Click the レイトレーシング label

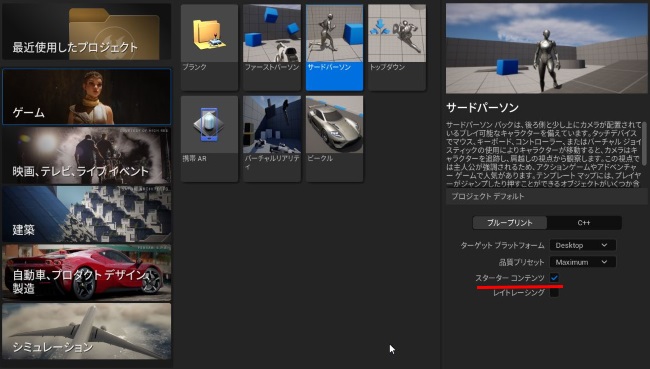tap(519, 293)
